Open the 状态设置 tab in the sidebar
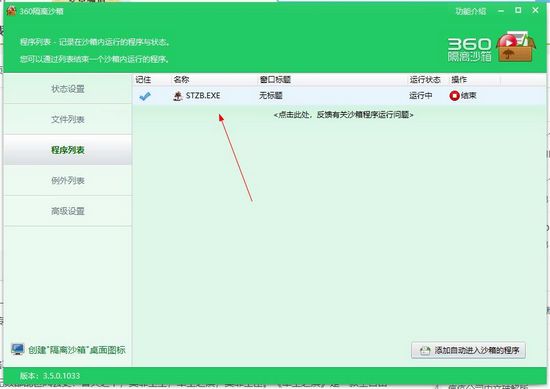This screenshot has height=389, width=550. (x=68, y=89)
